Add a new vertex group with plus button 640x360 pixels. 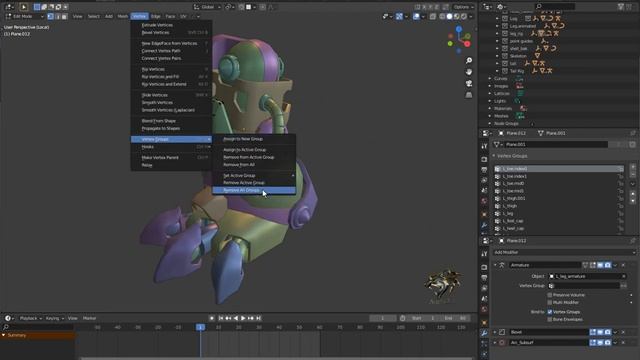(633, 167)
